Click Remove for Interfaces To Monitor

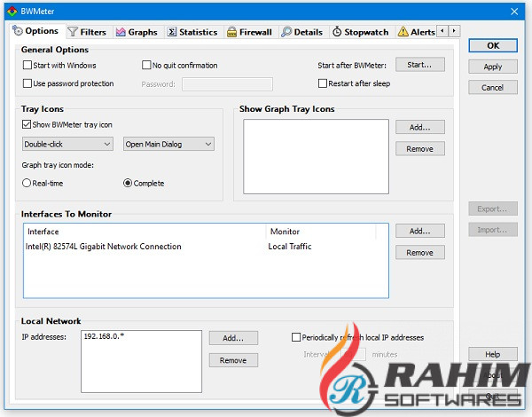click(420, 253)
